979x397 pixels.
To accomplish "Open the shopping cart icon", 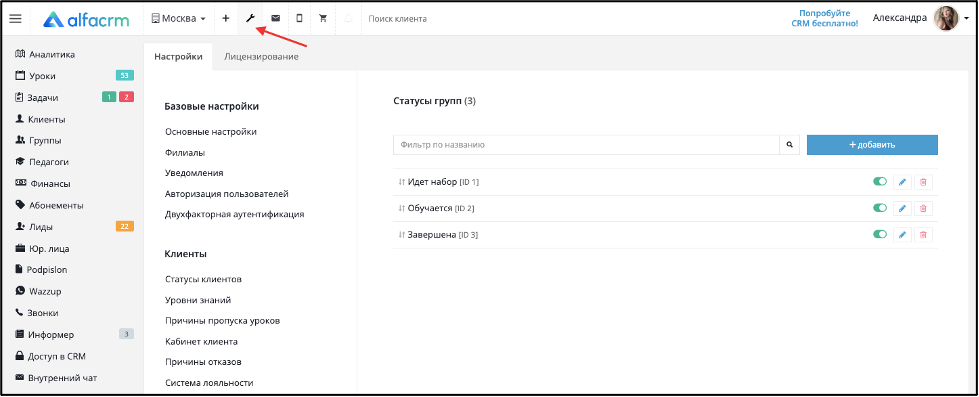I will (x=323, y=19).
